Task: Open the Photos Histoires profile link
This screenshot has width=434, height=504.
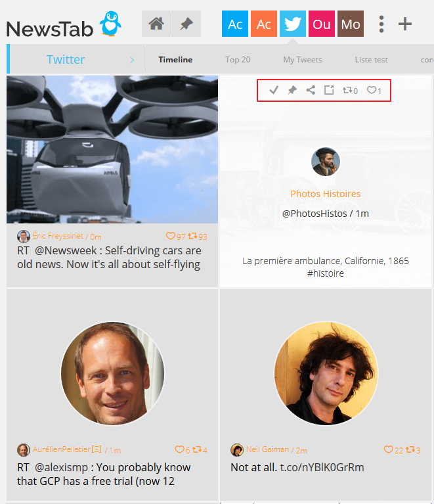Action: (326, 194)
